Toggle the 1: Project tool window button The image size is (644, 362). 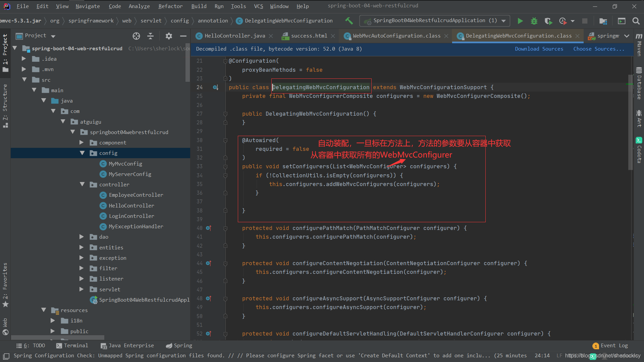pyautogui.click(x=5, y=53)
